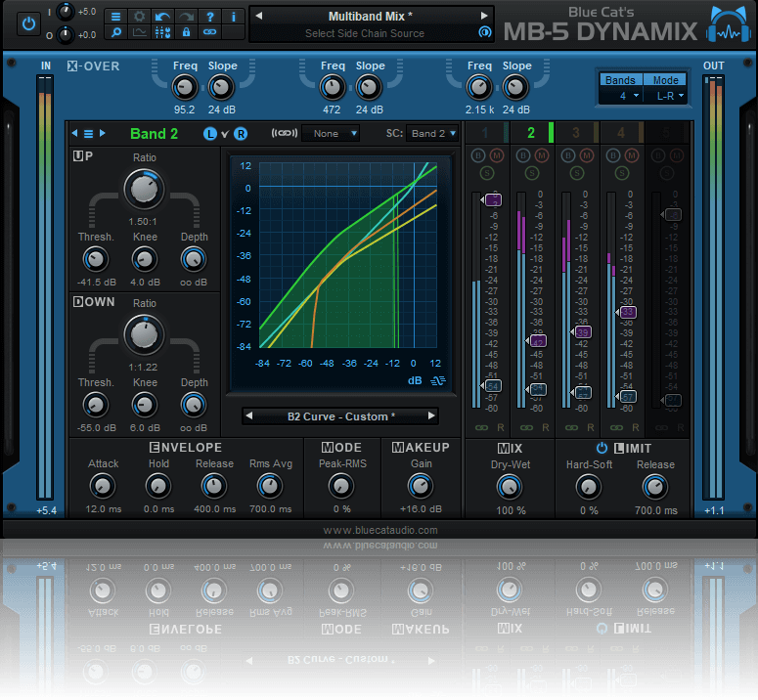Solo band 3 with S button
This screenshot has height=700, width=758.
577,173
